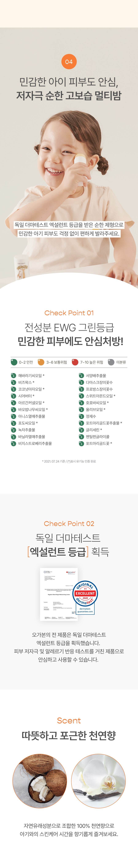Click the EWG badge beside 해바라기씨오일
The image size is (138, 868).
pos(13,376)
